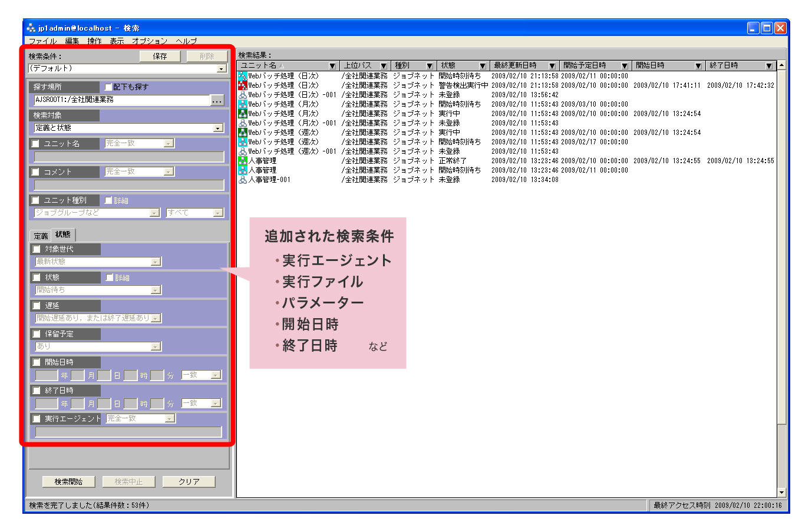812x532 pixels.
Task: Open the 開始待ち status dropdown
Action: (x=156, y=290)
